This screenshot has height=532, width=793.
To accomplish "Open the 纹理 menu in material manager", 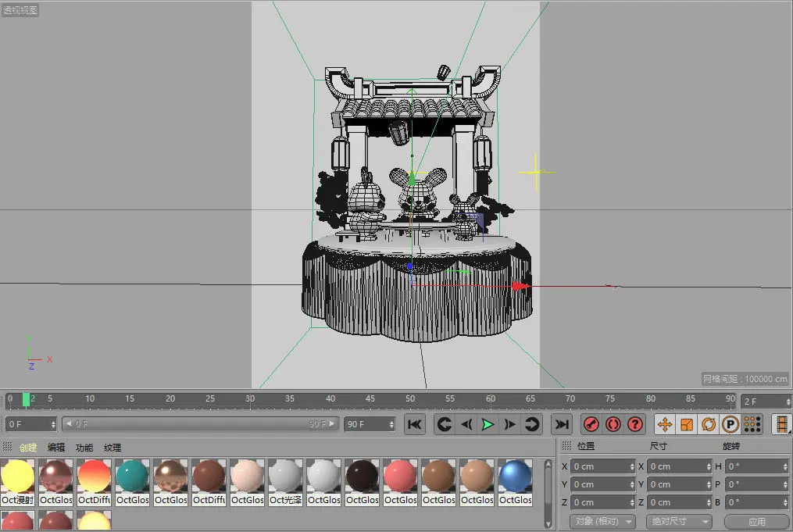I will 113,448.
